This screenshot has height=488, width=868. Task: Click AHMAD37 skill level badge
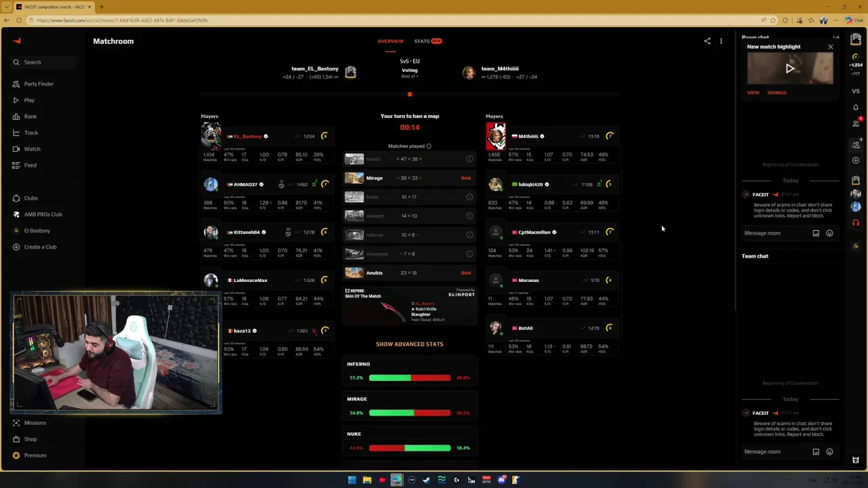(325, 184)
